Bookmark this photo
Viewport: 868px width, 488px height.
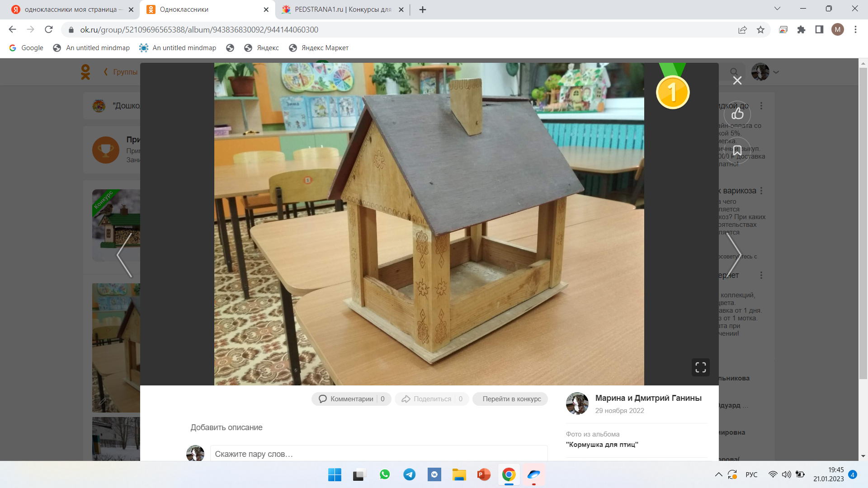coord(737,150)
